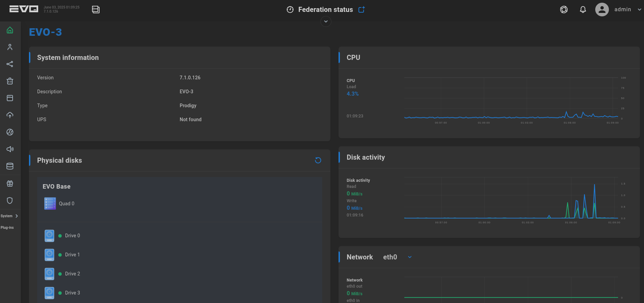Expand the System menu arrow
Viewport: 644px width, 303px height.
tap(17, 216)
